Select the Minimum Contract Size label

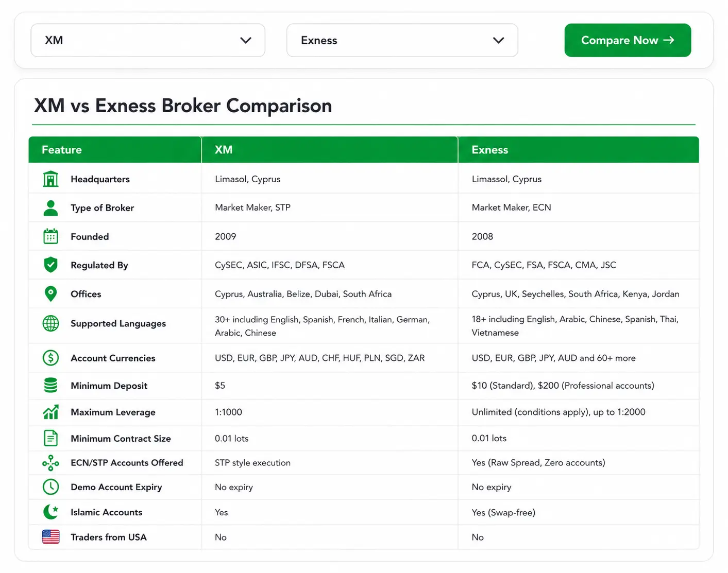tap(121, 439)
